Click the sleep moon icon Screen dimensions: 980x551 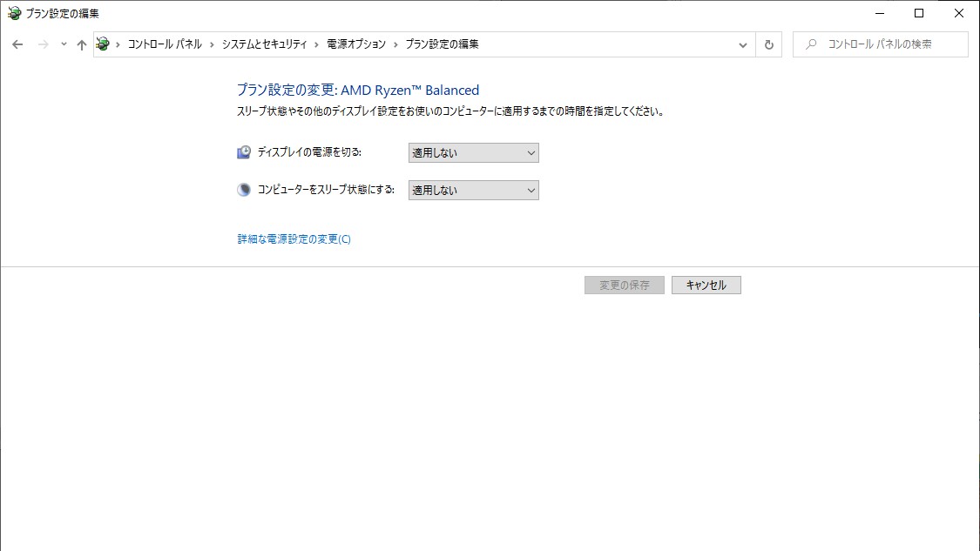[243, 189]
